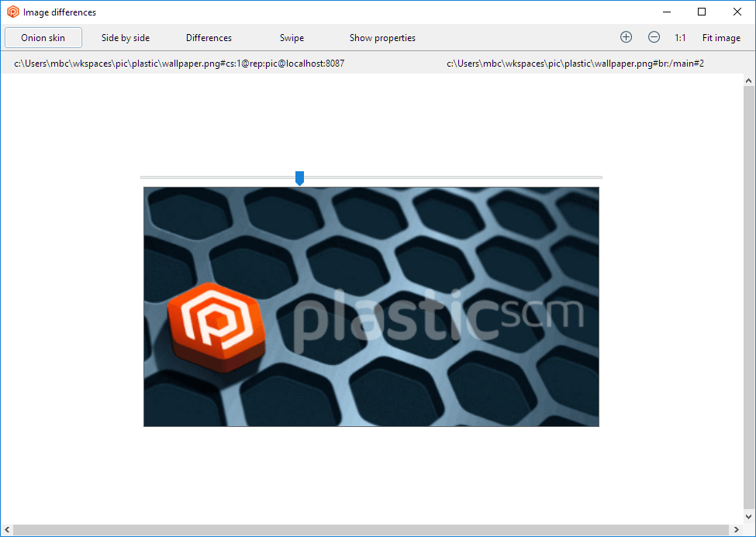Close the Image differences window
The width and height of the screenshot is (756, 537).
point(737,12)
